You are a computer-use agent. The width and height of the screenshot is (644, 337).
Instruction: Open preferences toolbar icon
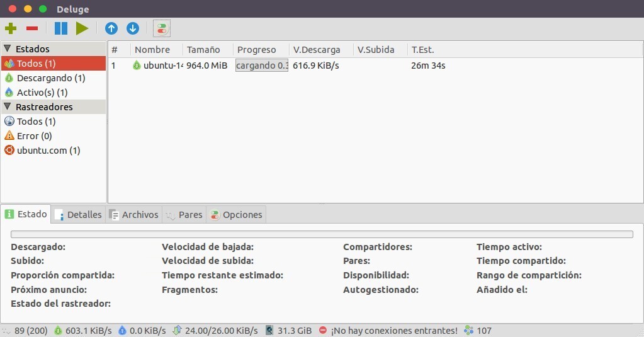(162, 28)
